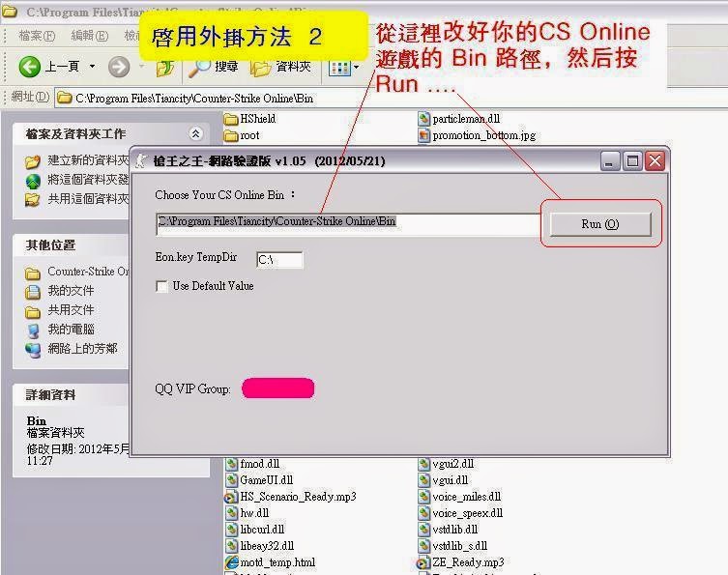This screenshot has width=728, height=575.
Task: Click 建立新的資料夾 task link
Action: click(x=88, y=160)
